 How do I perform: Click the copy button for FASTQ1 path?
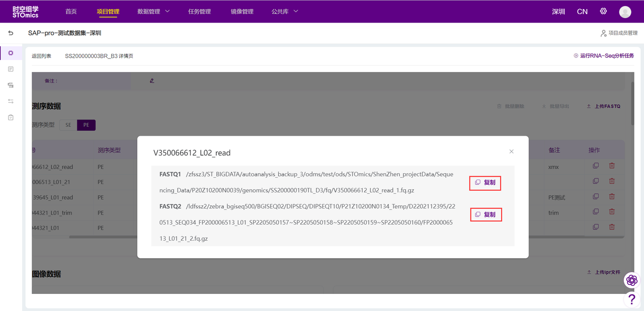pos(485,183)
